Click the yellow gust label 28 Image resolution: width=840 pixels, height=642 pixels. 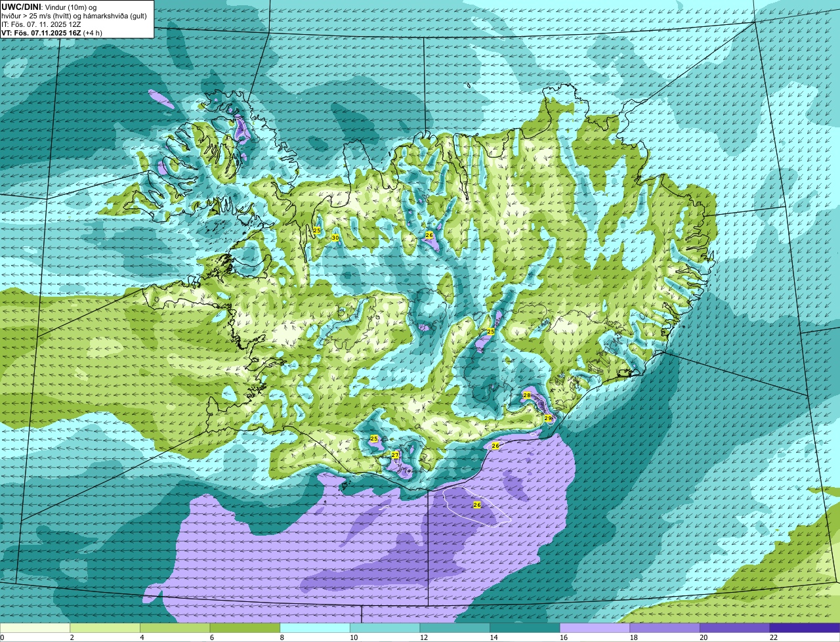point(527,395)
